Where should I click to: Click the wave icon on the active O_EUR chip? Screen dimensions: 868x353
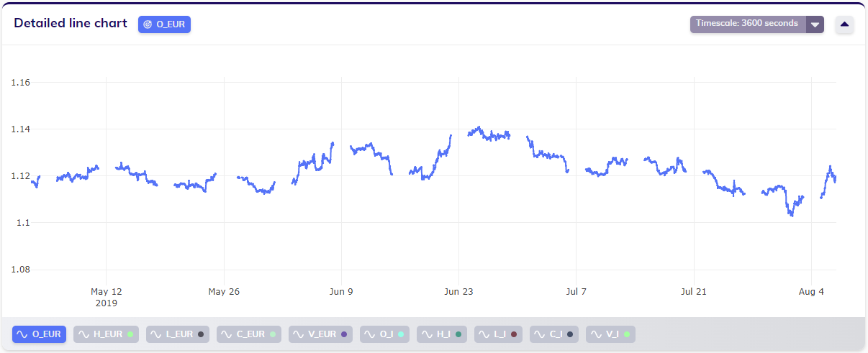tap(22, 334)
